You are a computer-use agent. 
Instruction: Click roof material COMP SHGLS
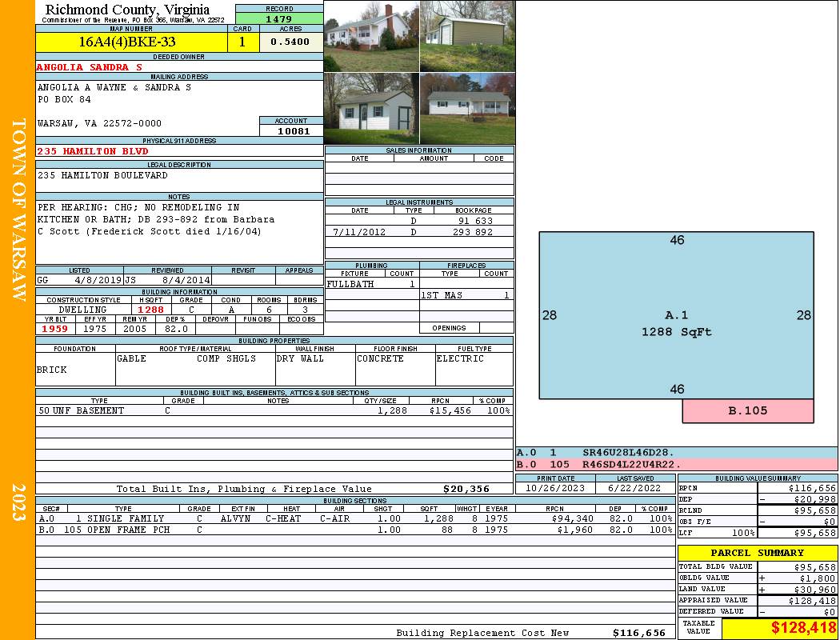tap(226, 358)
